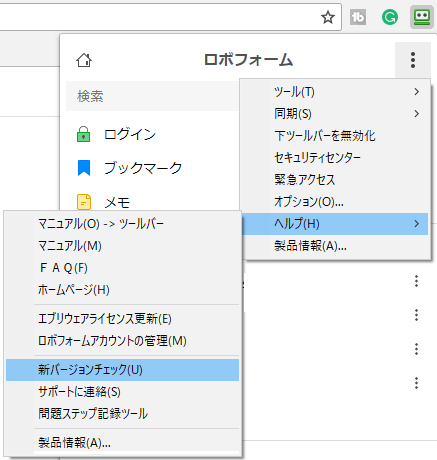Click the arrow beside 同期(S)

(x=417, y=114)
